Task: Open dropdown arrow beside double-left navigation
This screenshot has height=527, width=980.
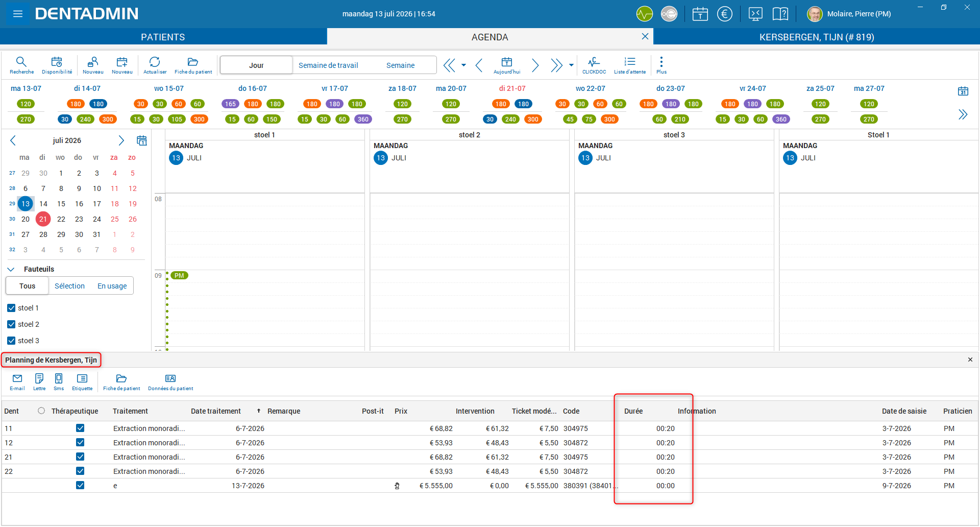Action: (463, 65)
